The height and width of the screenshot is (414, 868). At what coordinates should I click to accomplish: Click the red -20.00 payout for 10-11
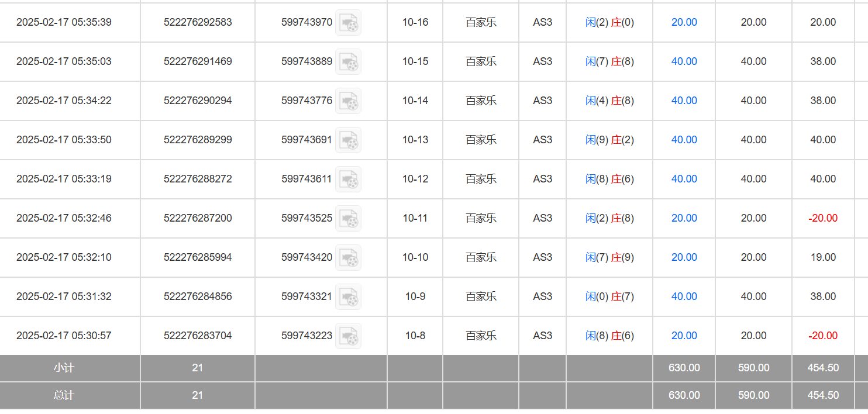[x=822, y=218]
